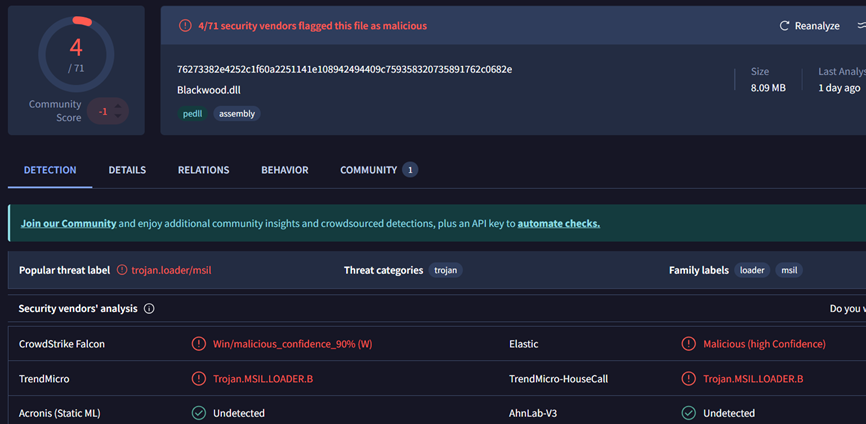Click the similar-files icon right of Reanalyze
Screen dimensions: 866x424
coord(860,26)
